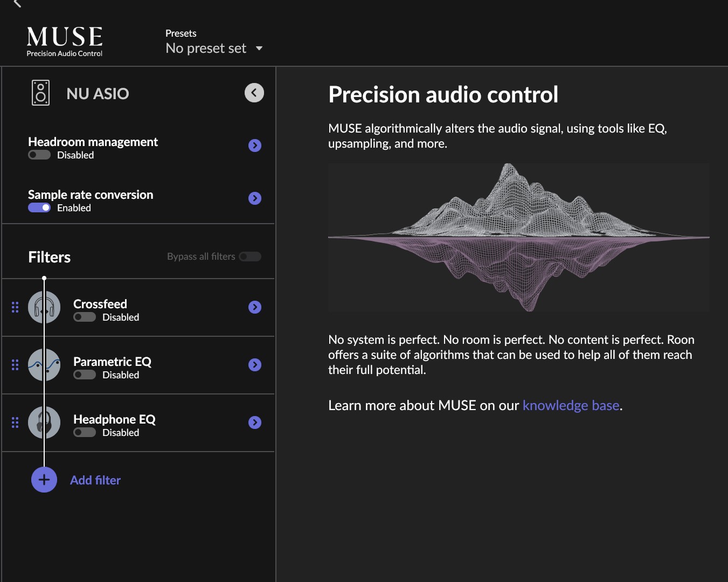Viewport: 728px width, 582px height.
Task: Click the Parametric EQ curve icon
Action: 44,365
